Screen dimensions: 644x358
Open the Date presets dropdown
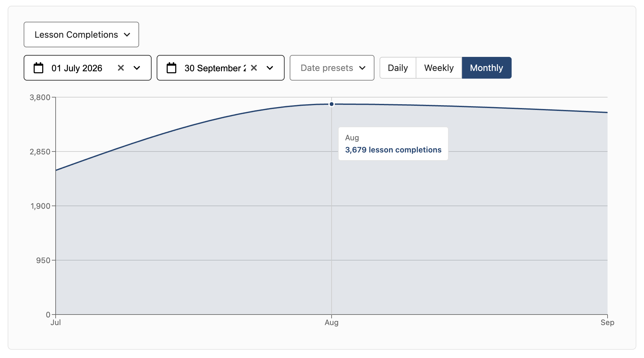[x=332, y=68]
